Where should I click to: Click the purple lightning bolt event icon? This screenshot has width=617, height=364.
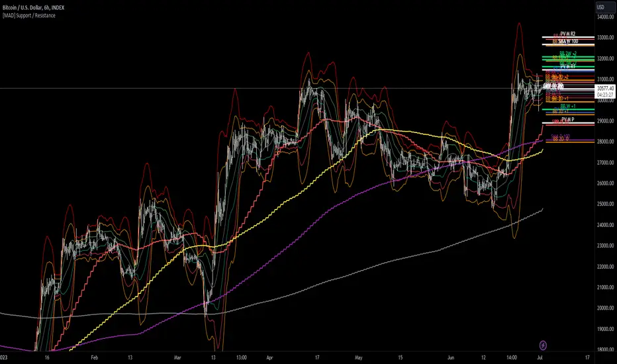(x=543, y=345)
